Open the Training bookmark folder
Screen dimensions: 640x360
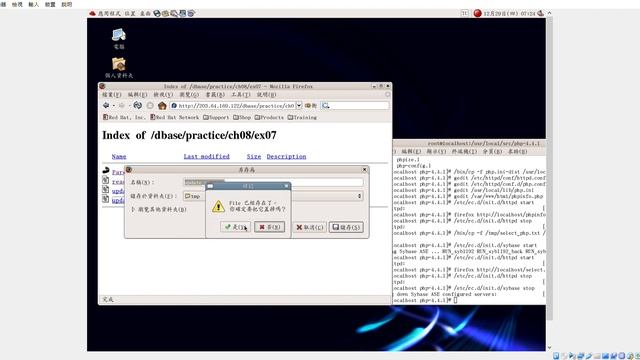click(302, 117)
